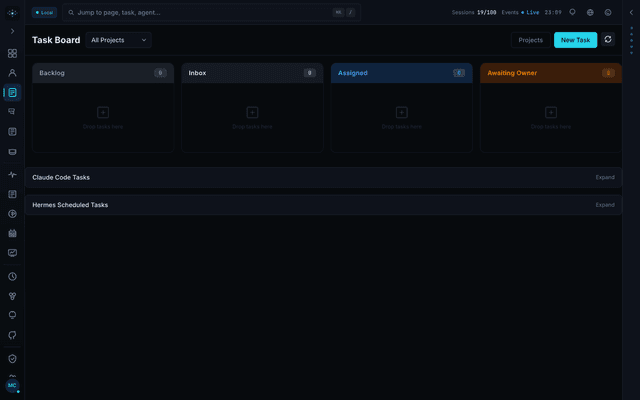
Task: Click the Inbox column header
Action: tap(252, 73)
